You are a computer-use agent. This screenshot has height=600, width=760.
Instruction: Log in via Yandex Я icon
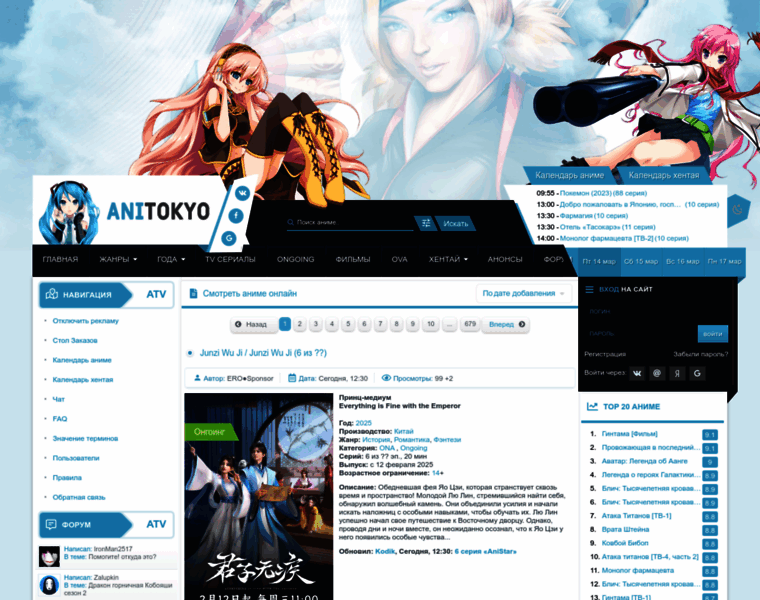pyautogui.click(x=677, y=373)
